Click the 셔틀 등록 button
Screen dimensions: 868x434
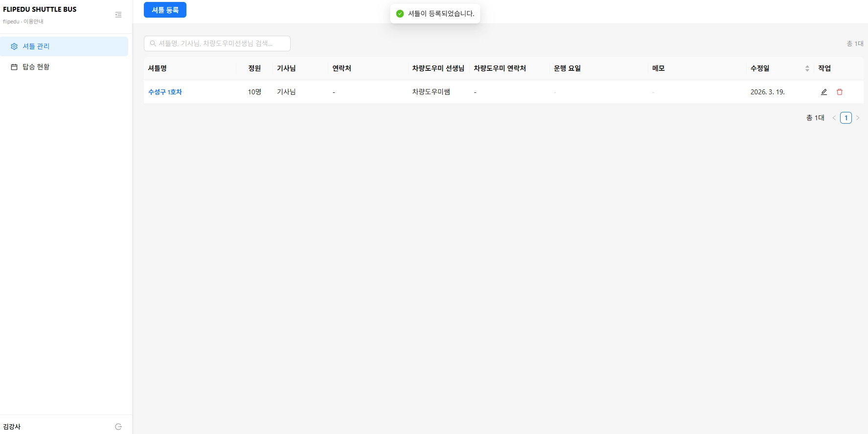(x=165, y=10)
